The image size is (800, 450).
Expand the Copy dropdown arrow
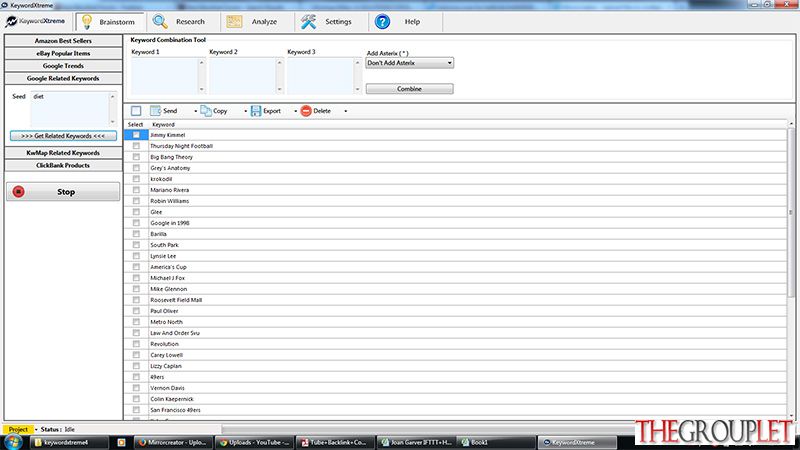(x=245, y=111)
